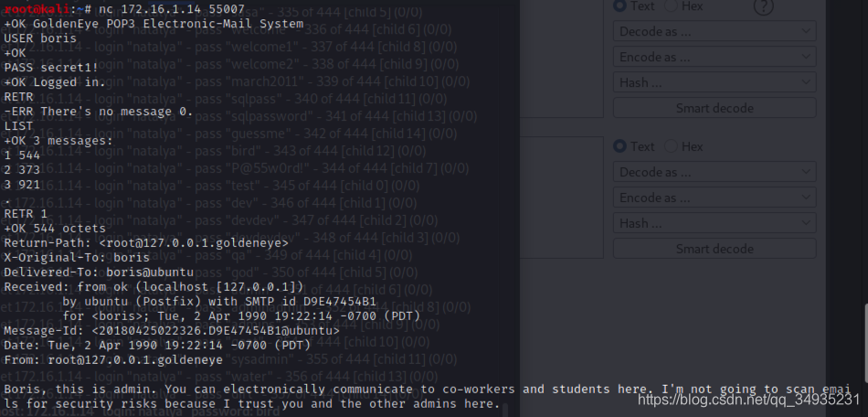The width and height of the screenshot is (868, 417).
Task: Click the 'nc 172.16.1.14 55007' command
Action: (x=172, y=9)
